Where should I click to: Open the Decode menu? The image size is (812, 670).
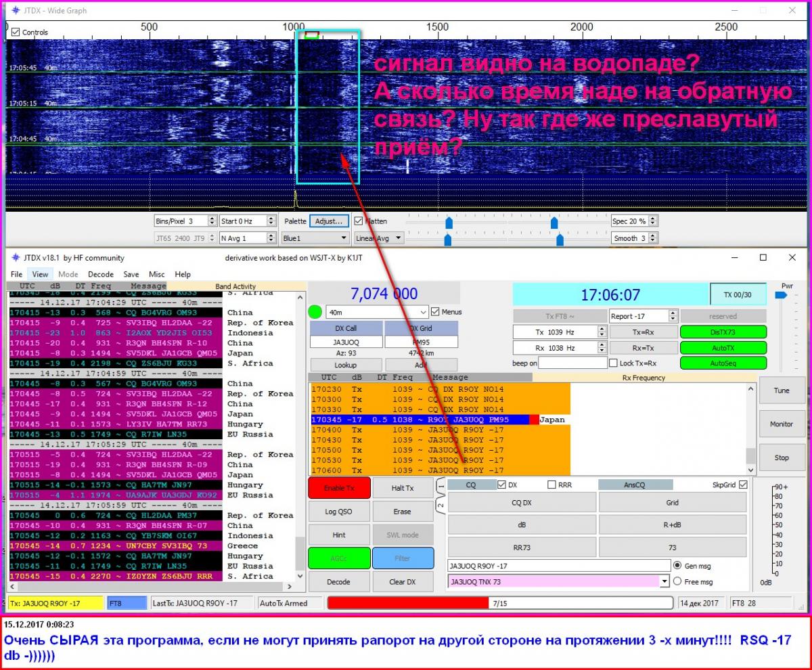100,275
